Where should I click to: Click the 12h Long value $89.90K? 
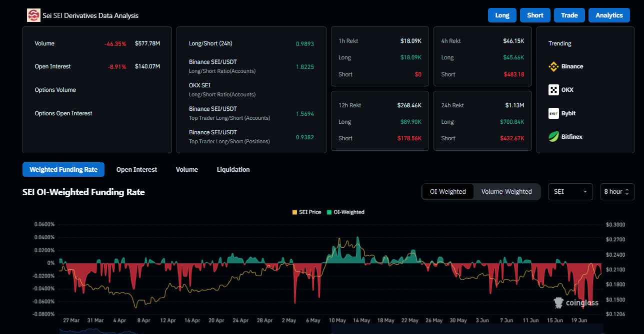[x=411, y=122]
